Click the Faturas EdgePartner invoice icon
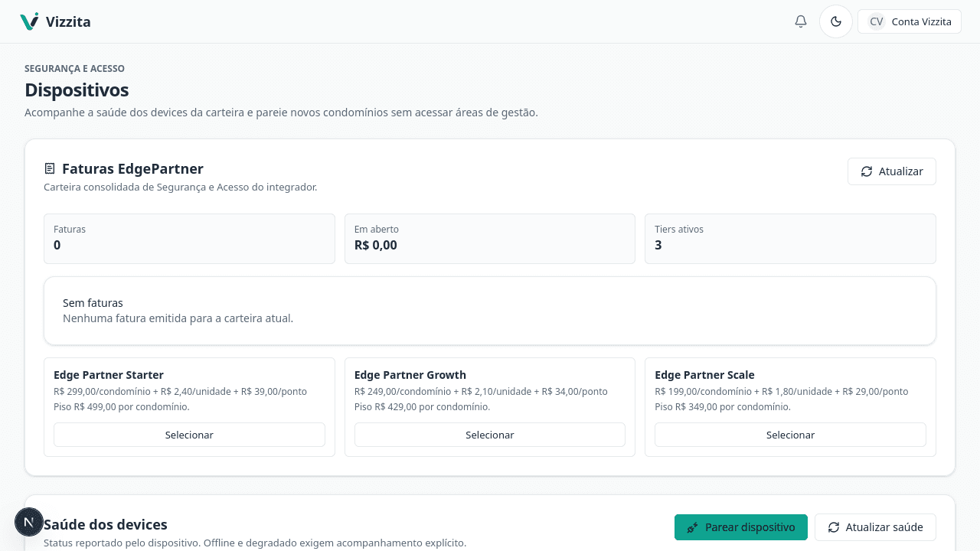The image size is (980, 551). [50, 168]
